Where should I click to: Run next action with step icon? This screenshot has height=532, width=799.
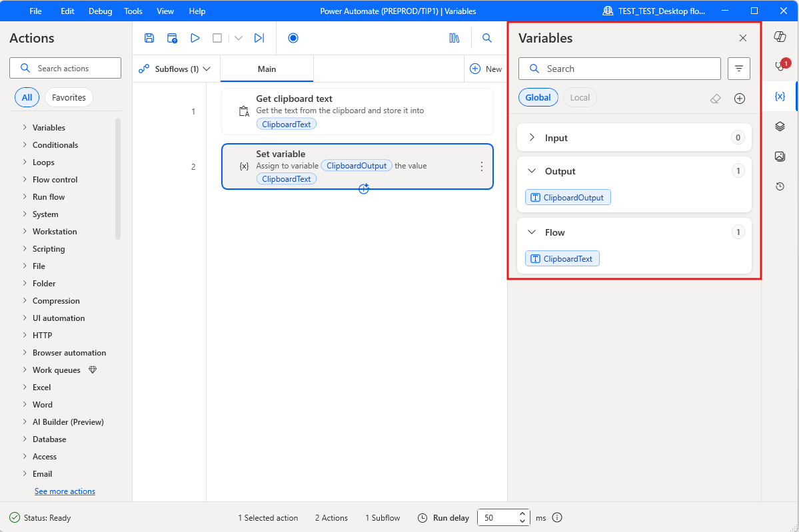pyautogui.click(x=259, y=38)
